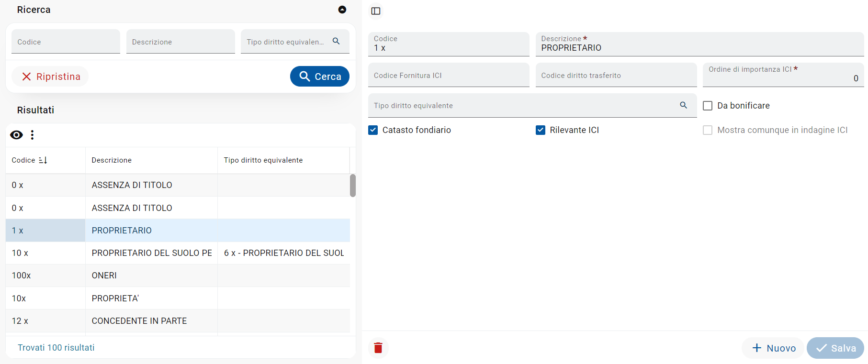Open the results three-dot options menu

pyautogui.click(x=32, y=135)
